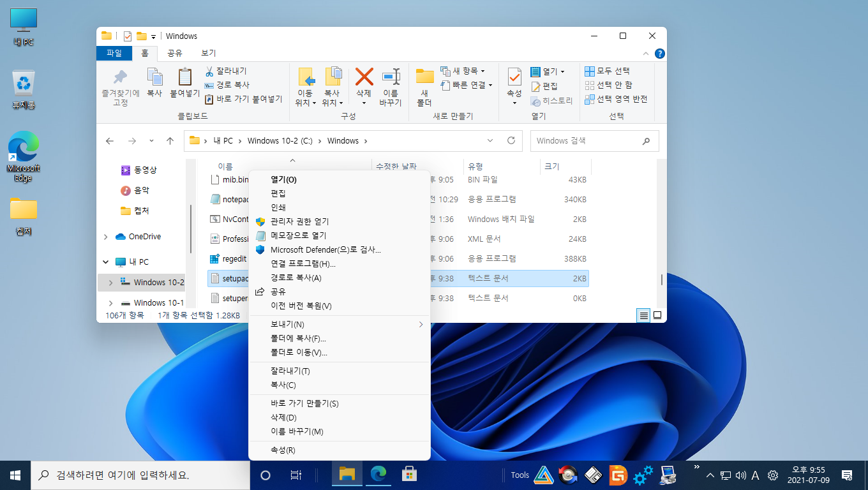
Task: Choose Open With (연결 프로그램) menu entry
Action: click(x=339, y=264)
